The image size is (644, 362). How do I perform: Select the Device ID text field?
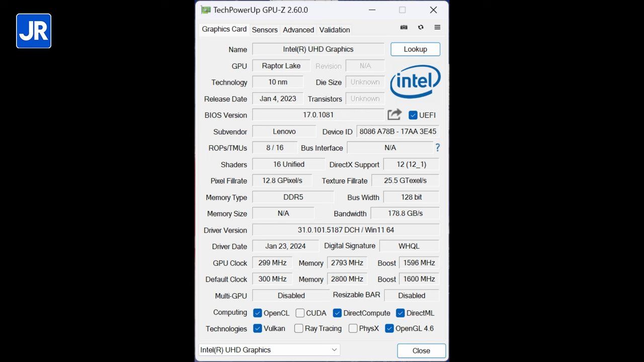pos(397,131)
